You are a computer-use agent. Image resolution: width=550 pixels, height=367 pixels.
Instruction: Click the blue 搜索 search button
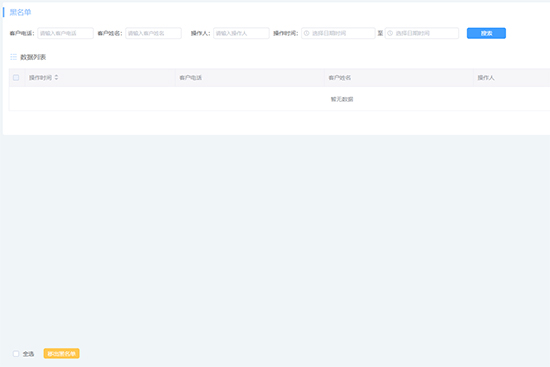coord(486,33)
